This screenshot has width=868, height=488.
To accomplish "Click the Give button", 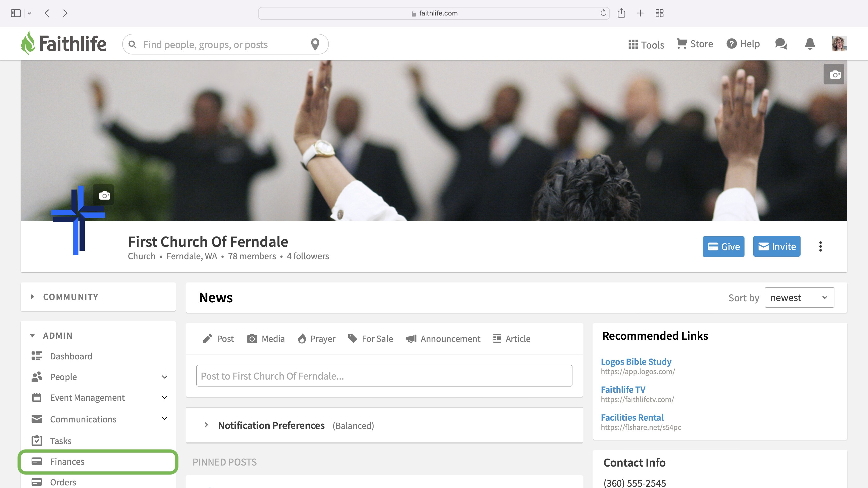I will pos(723,247).
